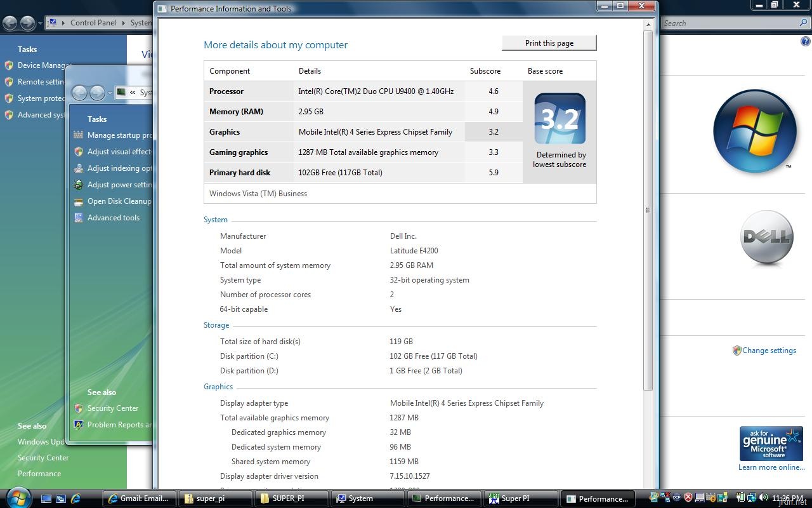Click the Open Disk Cleanup icon
This screenshot has height=508, width=812.
coord(79,201)
